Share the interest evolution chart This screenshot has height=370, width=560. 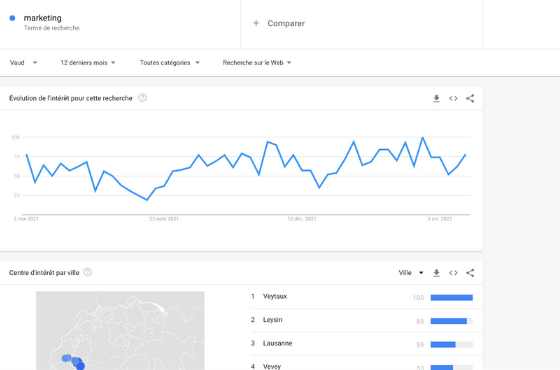pos(470,99)
